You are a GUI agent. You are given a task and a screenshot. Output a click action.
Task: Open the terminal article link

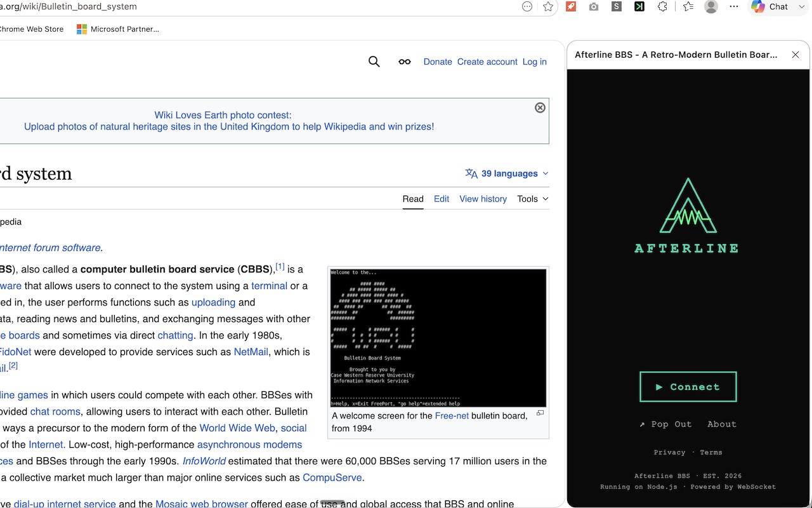point(269,286)
